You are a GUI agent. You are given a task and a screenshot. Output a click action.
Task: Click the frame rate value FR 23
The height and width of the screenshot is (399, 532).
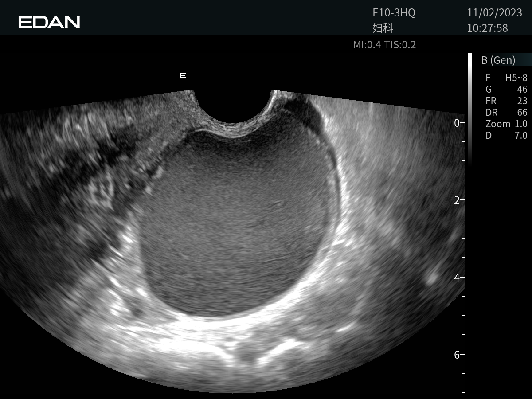506,101
